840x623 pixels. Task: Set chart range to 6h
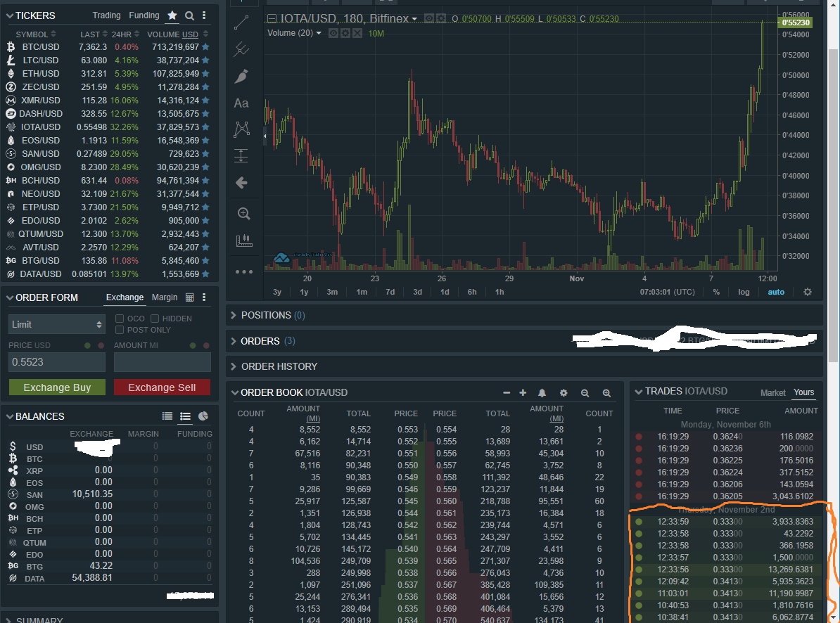tap(472, 292)
